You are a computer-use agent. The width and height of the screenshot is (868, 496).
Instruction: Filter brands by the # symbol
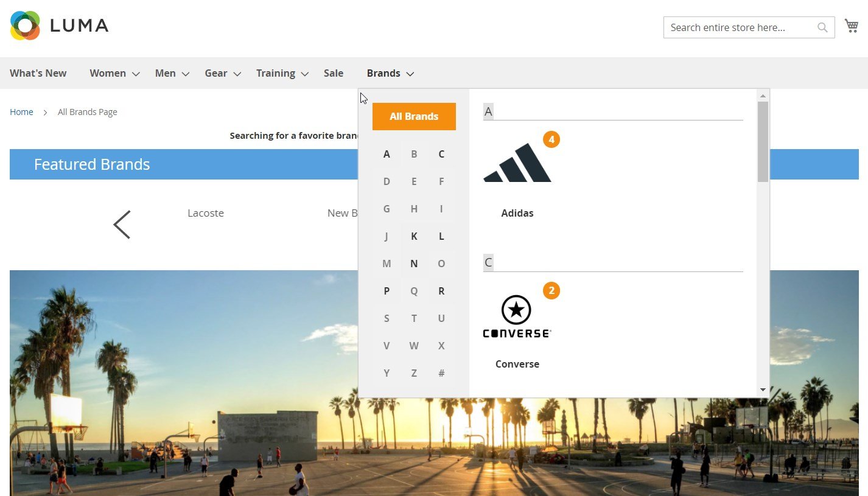pos(441,373)
